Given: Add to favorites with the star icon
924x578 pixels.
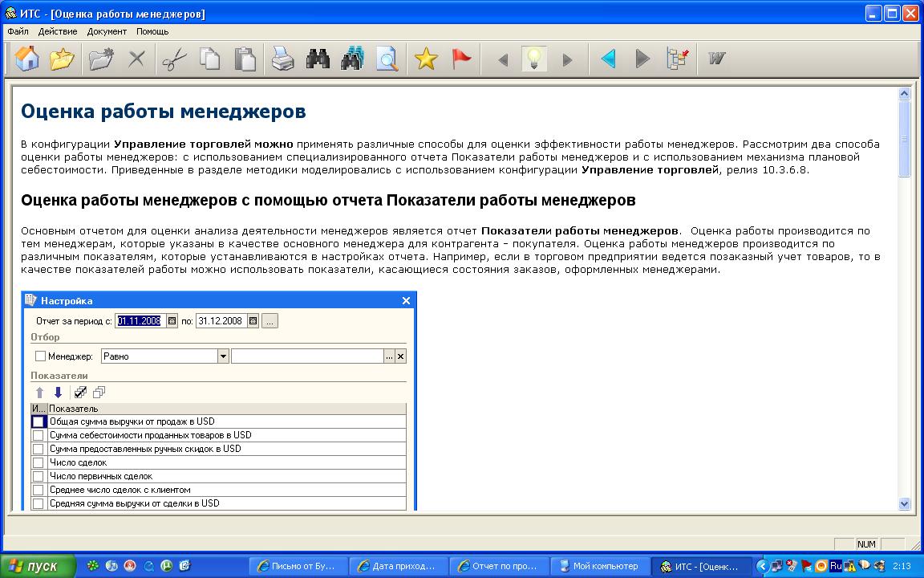Looking at the screenshot, I should click(426, 59).
